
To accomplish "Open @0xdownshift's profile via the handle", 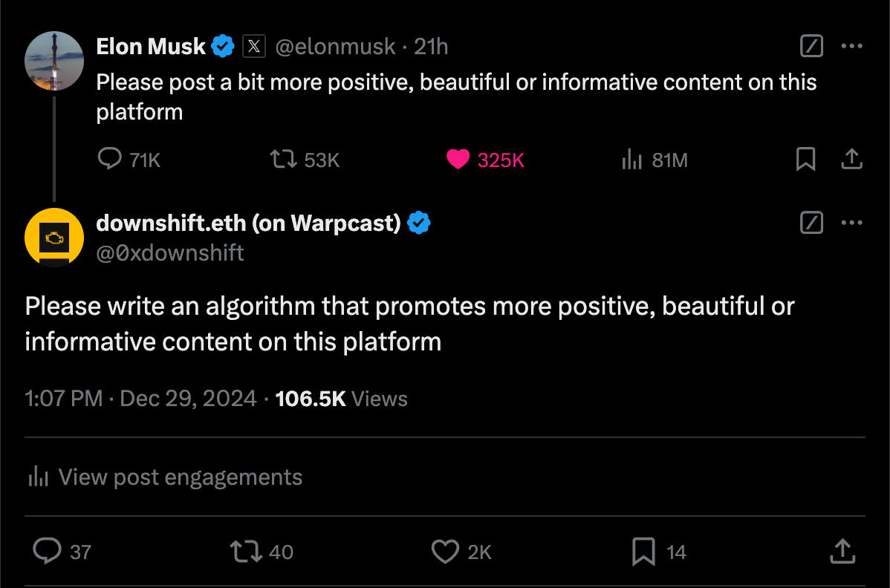I will [x=170, y=252].
